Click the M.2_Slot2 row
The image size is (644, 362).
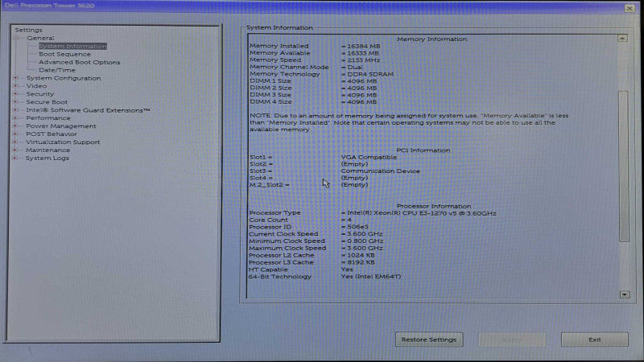click(309, 185)
